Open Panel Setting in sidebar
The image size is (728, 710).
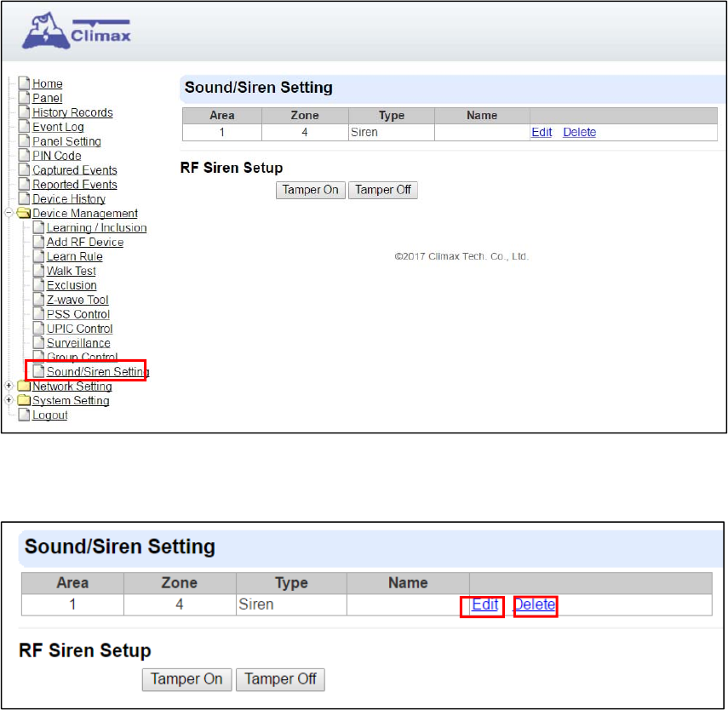pyautogui.click(x=66, y=141)
